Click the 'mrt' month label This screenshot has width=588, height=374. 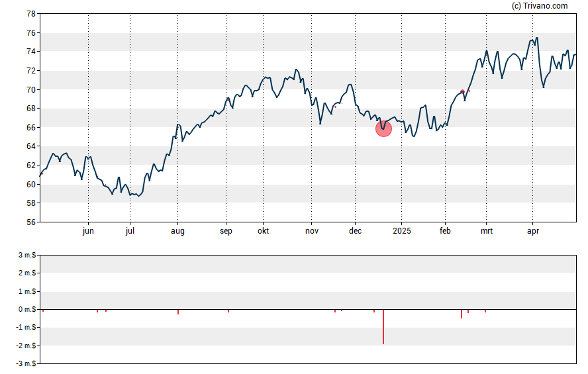coord(487,231)
